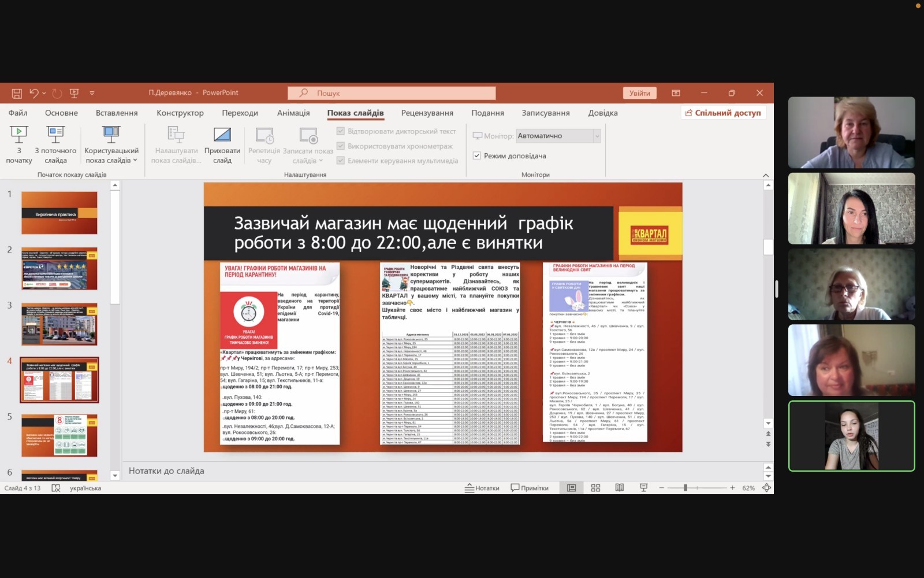Open the Записування tab
Screen dimensions: 924x578
(x=546, y=113)
